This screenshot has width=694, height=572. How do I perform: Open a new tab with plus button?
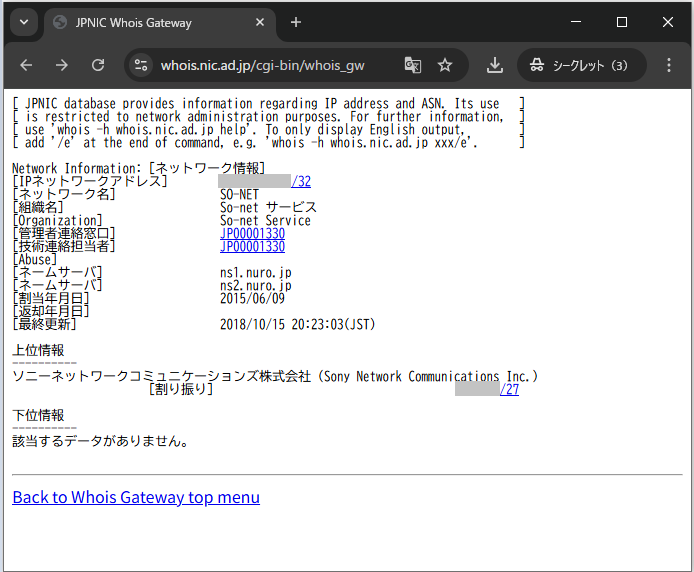[296, 22]
